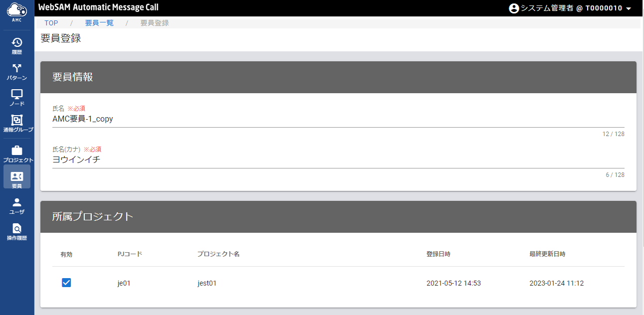Select the 要員 contact card icon
This screenshot has width=644, height=315.
tap(17, 176)
